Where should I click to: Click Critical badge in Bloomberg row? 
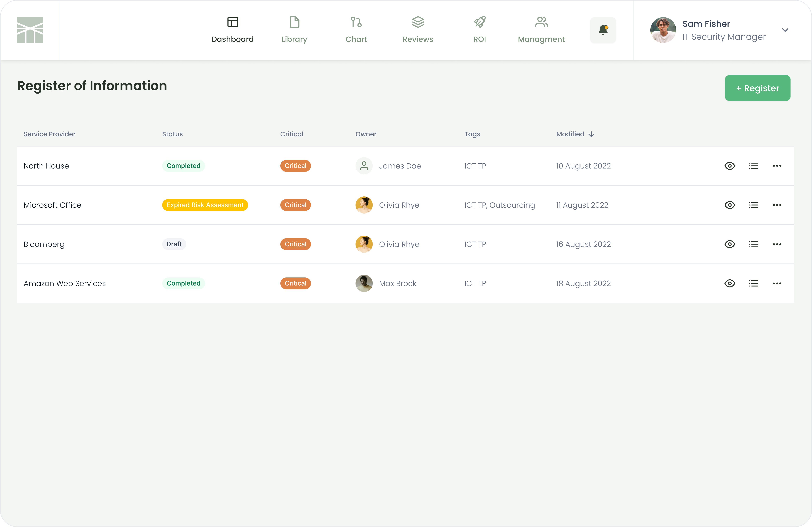pos(295,244)
